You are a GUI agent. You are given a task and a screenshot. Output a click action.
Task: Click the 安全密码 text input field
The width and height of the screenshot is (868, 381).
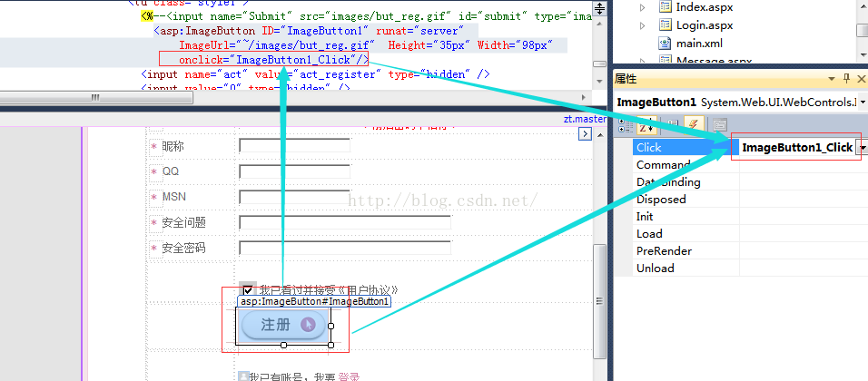pos(345,248)
